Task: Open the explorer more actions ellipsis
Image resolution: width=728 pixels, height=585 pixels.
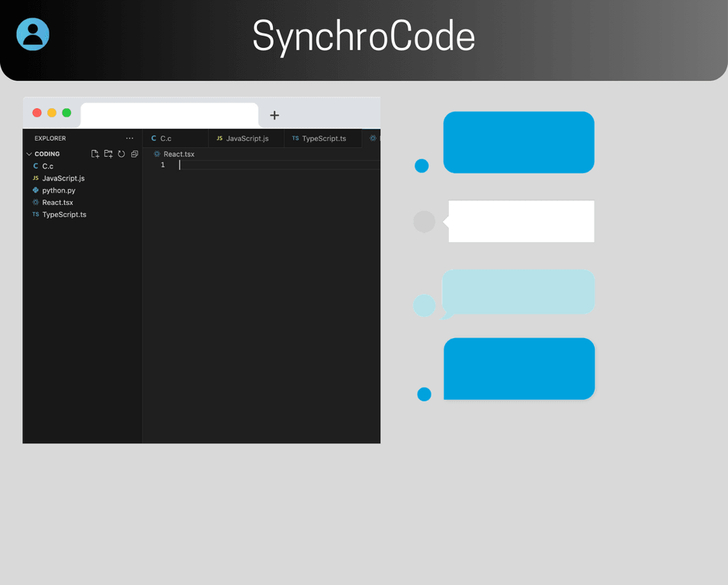Action: pyautogui.click(x=130, y=138)
